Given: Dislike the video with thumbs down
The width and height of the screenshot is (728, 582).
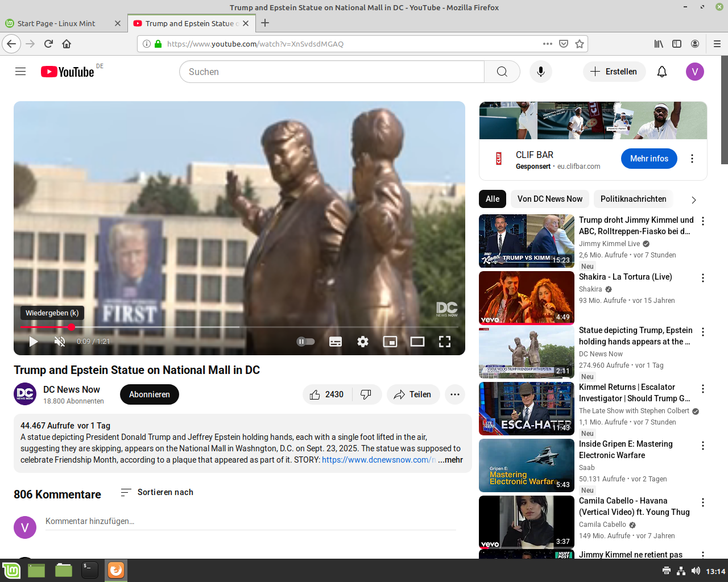Looking at the screenshot, I should pos(366,394).
